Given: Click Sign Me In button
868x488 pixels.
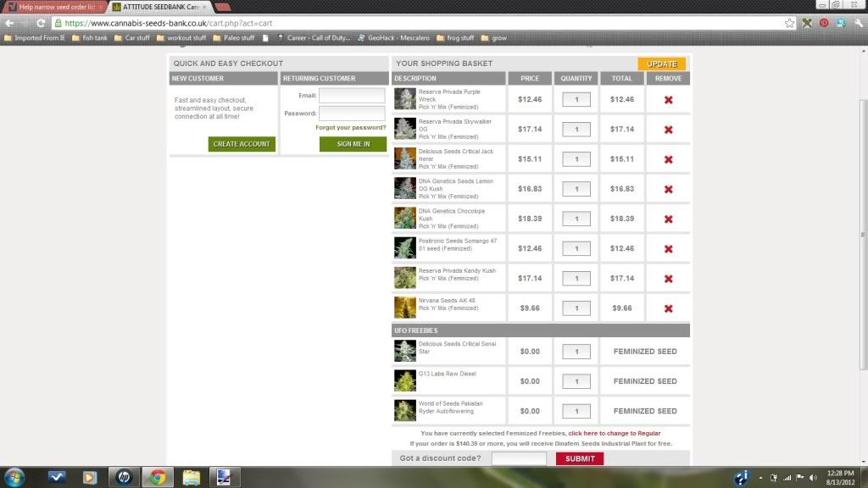Looking at the screenshot, I should click(x=353, y=144).
